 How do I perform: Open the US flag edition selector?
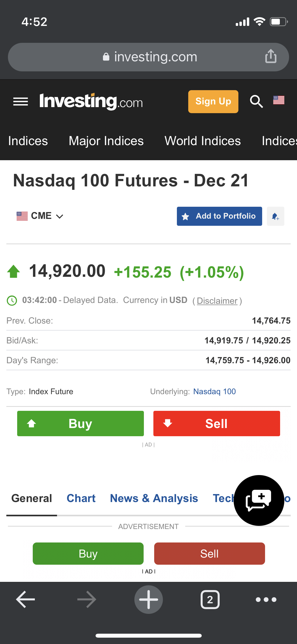click(279, 100)
